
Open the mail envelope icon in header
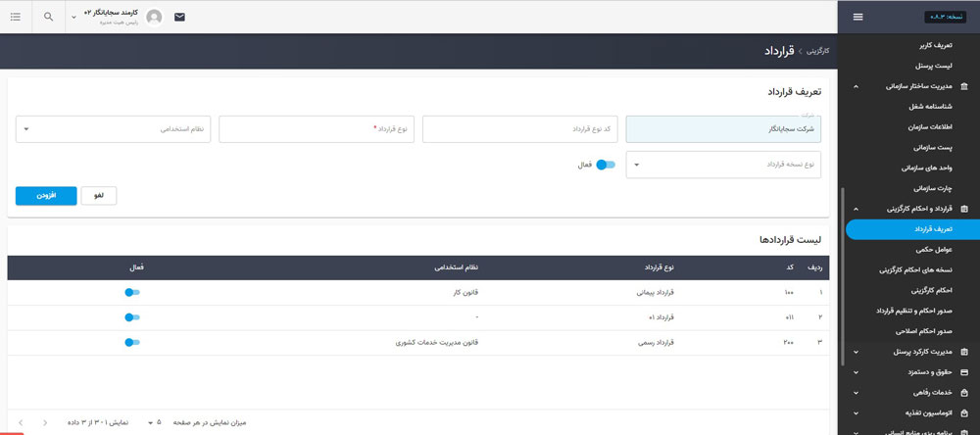[179, 17]
